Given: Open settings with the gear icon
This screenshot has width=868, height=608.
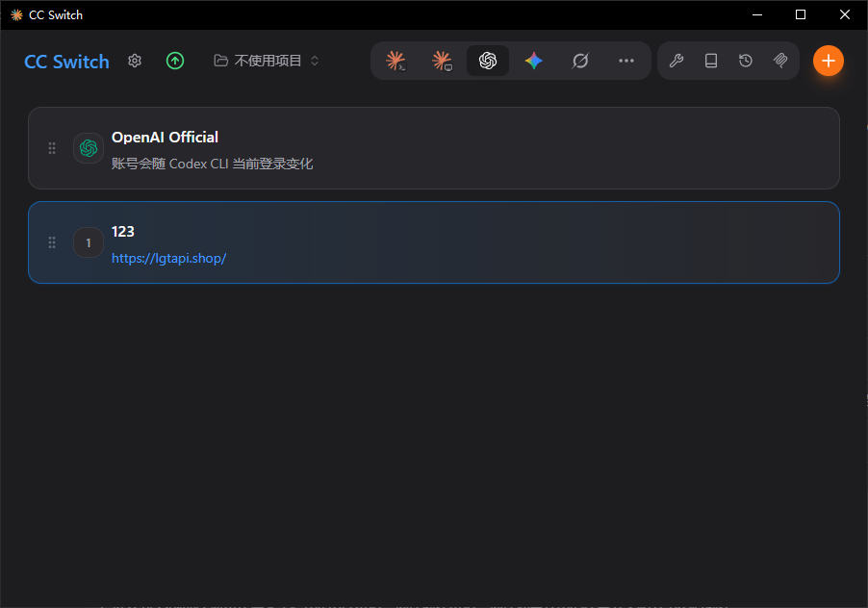Looking at the screenshot, I should pos(135,61).
